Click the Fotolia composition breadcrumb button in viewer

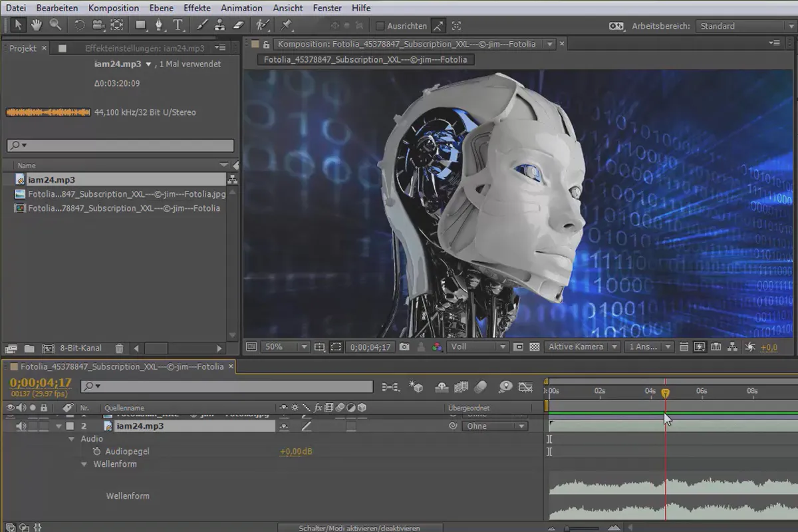point(366,59)
